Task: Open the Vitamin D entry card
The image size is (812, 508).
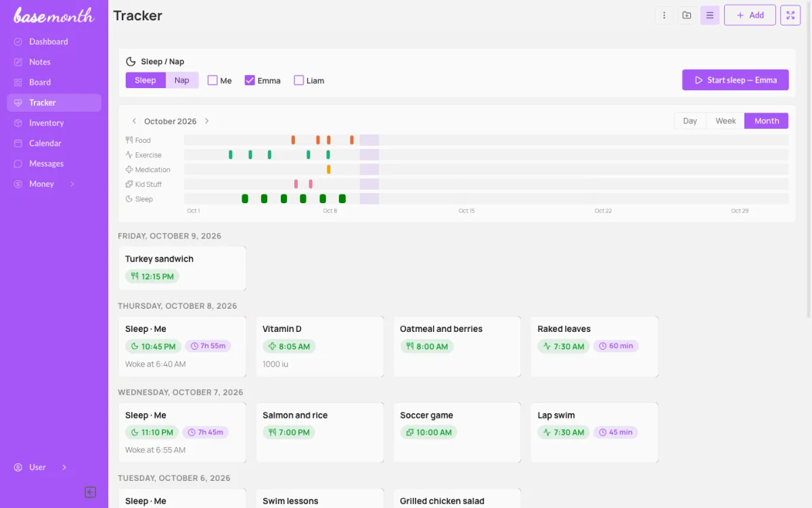Action: click(x=319, y=347)
